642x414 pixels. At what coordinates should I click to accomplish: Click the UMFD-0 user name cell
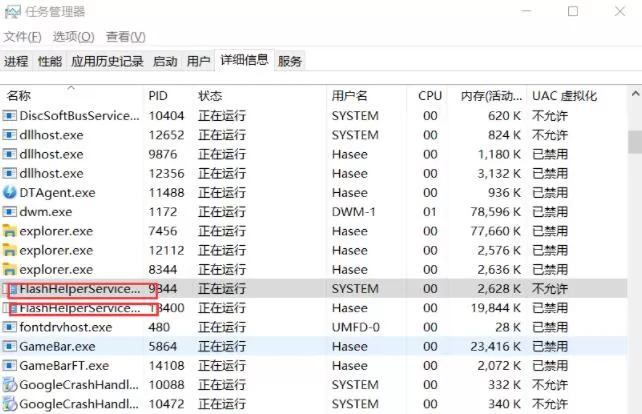tap(355, 327)
